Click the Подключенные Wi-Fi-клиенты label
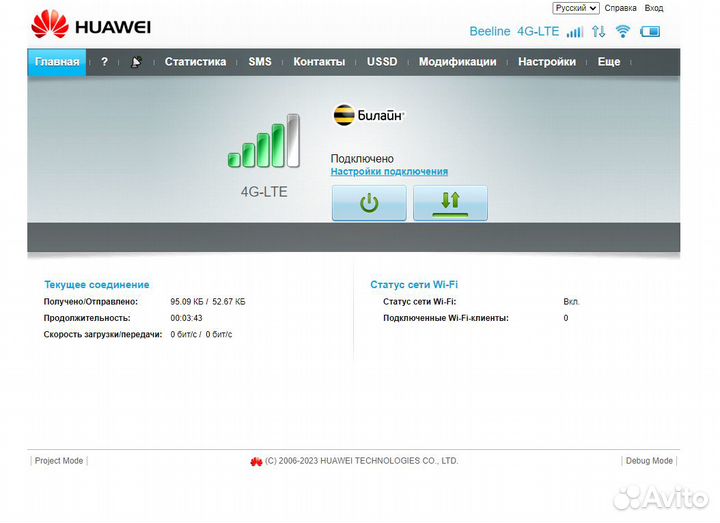This screenshot has height=523, width=720. (446, 318)
